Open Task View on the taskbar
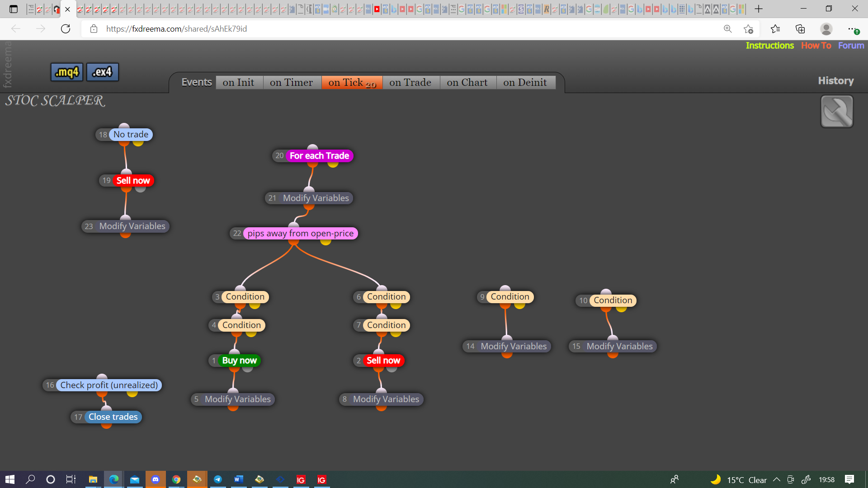868x488 pixels. click(71, 479)
